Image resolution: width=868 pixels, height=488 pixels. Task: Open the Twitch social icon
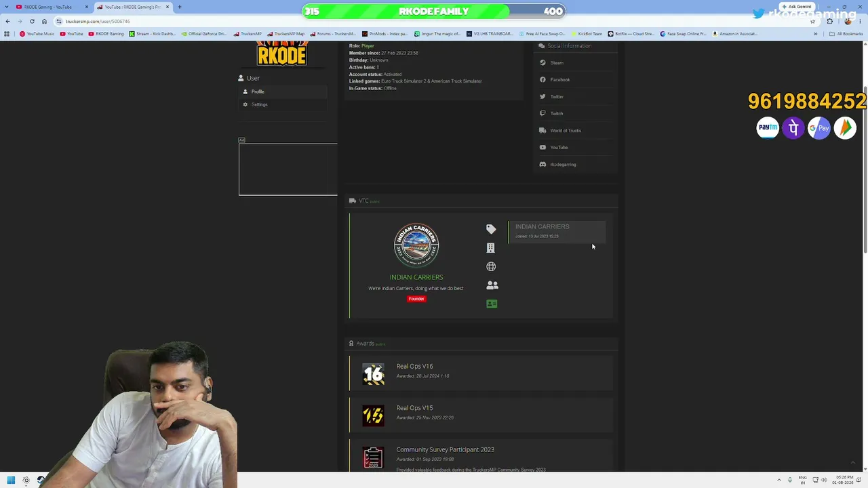pos(542,114)
